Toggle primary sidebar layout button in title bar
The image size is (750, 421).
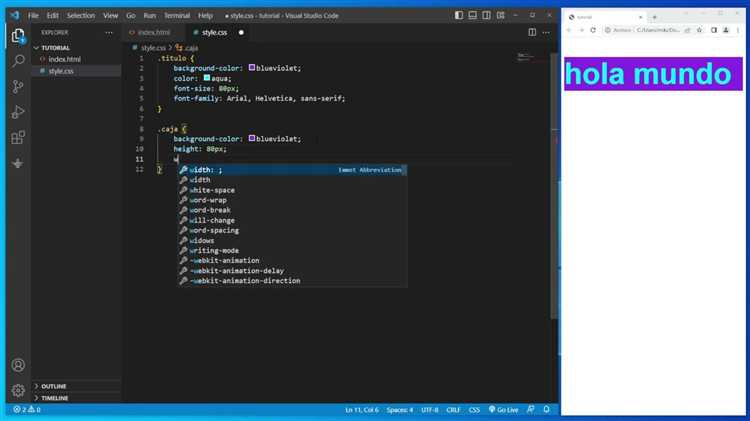(458, 16)
